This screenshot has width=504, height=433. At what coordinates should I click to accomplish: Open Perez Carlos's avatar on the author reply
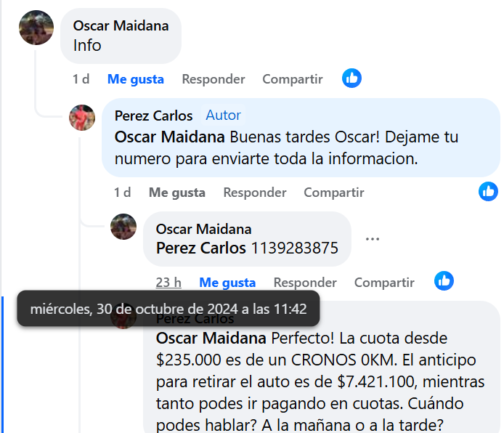82,118
